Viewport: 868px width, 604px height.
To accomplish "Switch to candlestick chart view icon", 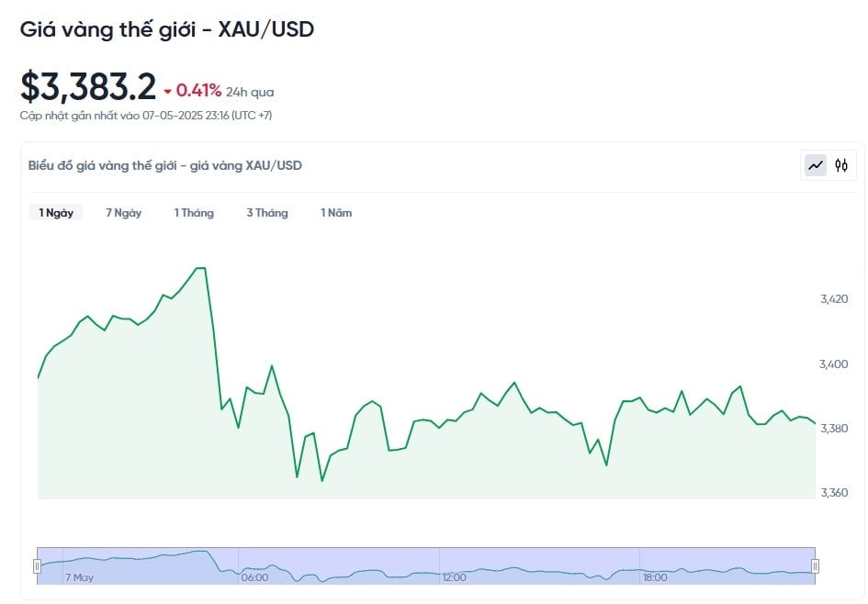I will point(841,165).
